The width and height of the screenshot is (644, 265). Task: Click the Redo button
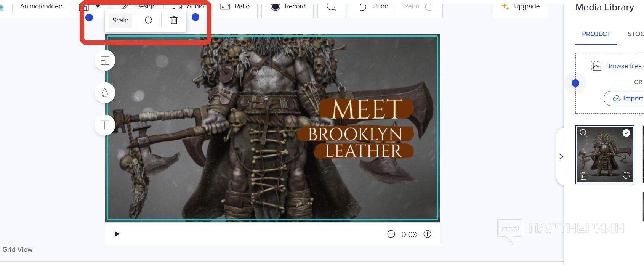[x=418, y=6]
